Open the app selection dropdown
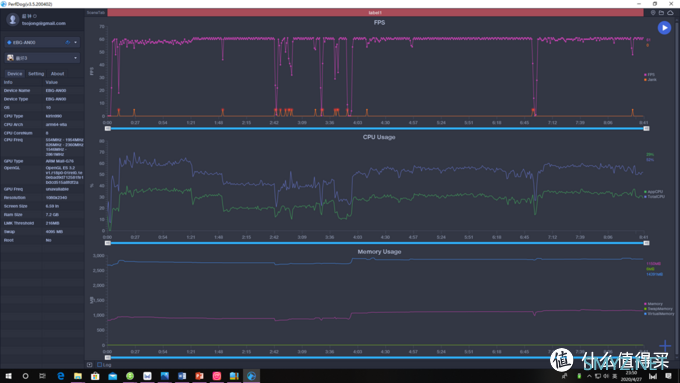The height and width of the screenshot is (383, 680). pos(42,58)
